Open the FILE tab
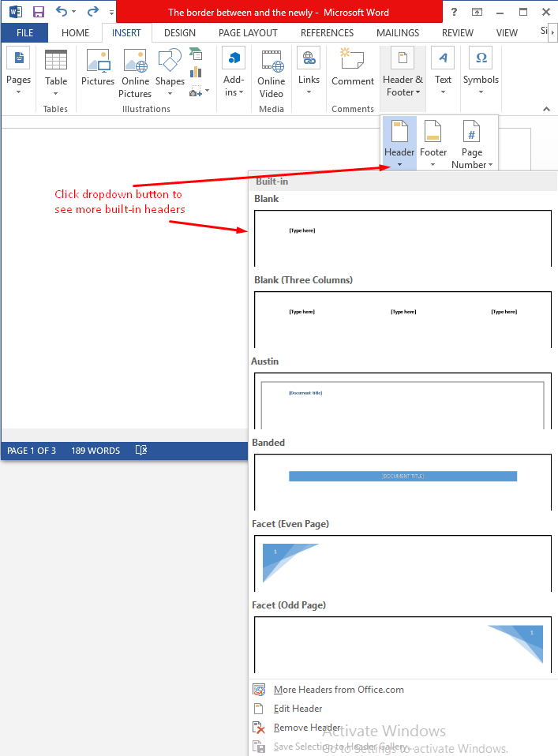Image resolution: width=558 pixels, height=756 pixels. [24, 33]
